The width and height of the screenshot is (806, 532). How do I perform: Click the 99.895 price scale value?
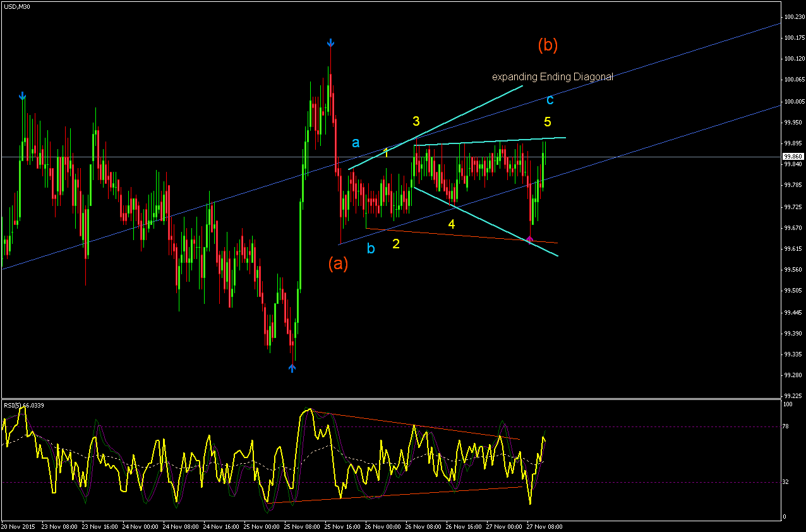coord(793,143)
